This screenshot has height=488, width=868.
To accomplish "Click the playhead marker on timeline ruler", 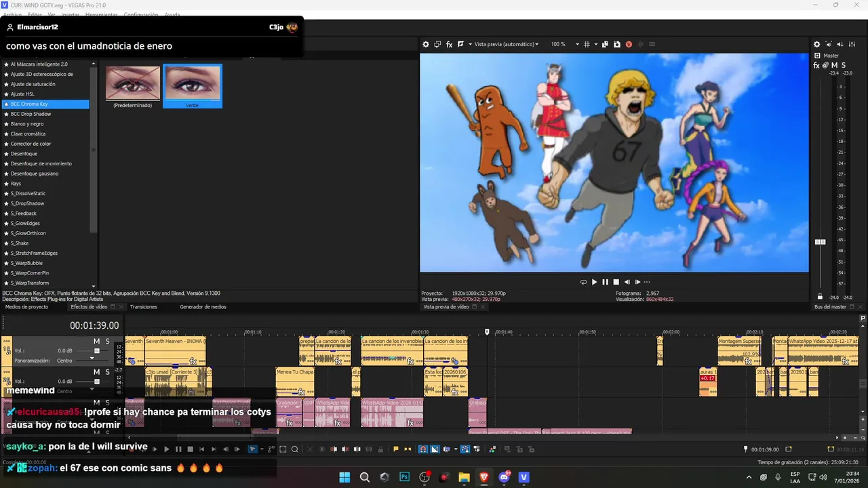I will click(x=487, y=332).
